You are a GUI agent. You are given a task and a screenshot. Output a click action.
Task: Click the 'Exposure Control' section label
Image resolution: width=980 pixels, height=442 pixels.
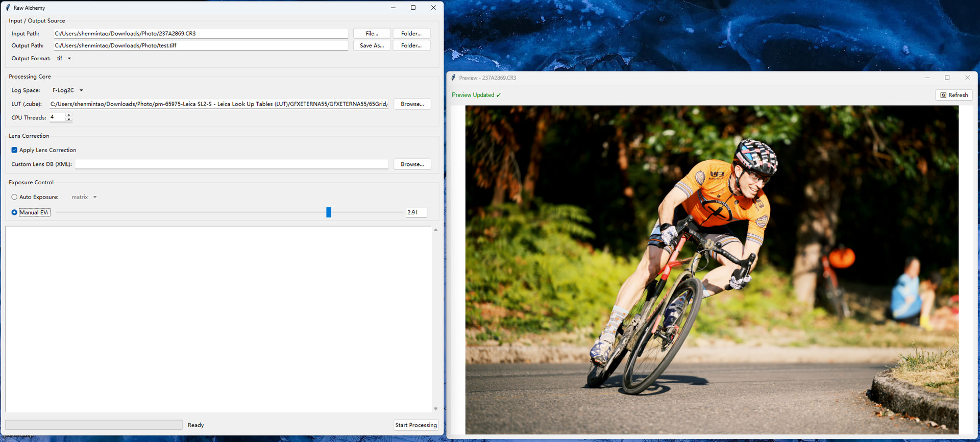[x=31, y=182]
